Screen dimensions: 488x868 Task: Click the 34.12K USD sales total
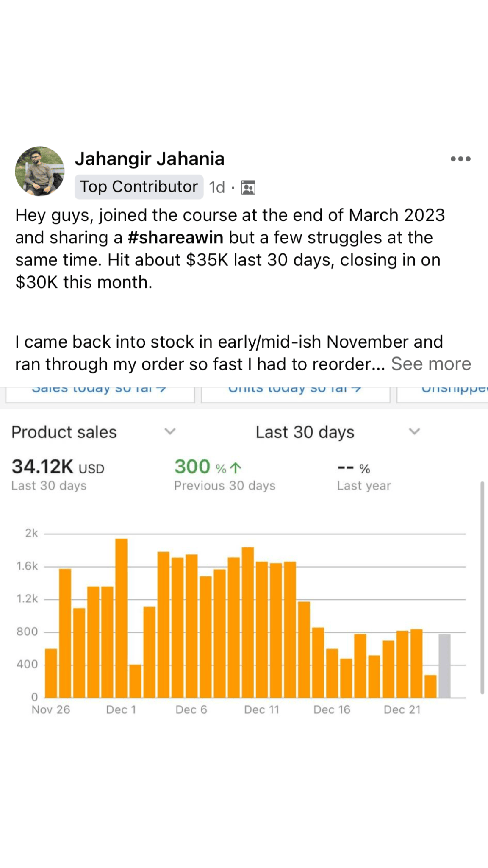(x=58, y=467)
